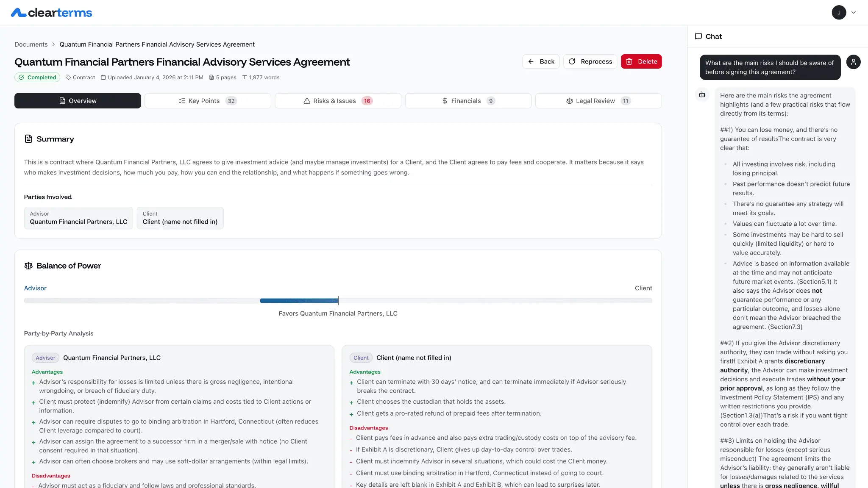Click the clearterms logo

[51, 13]
